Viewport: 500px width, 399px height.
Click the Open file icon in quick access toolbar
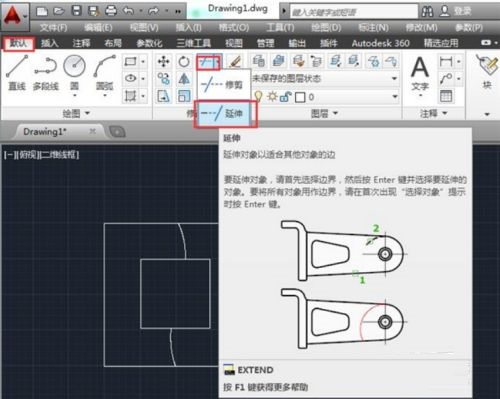59,11
